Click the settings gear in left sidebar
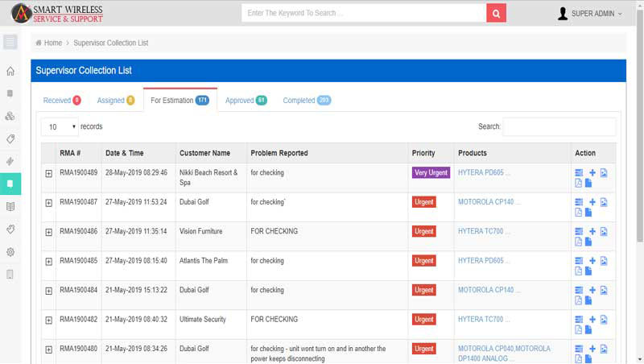The height and width of the screenshot is (364, 644). 10,251
